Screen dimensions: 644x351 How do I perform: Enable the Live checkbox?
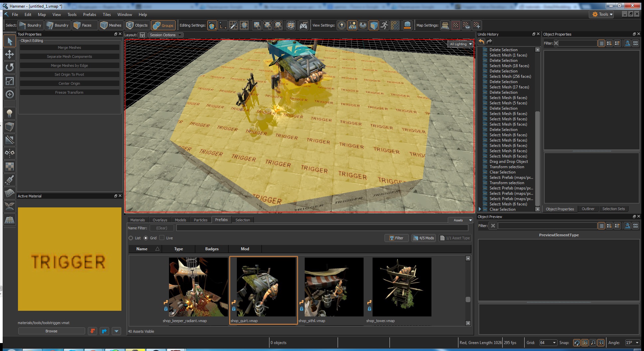coord(162,238)
